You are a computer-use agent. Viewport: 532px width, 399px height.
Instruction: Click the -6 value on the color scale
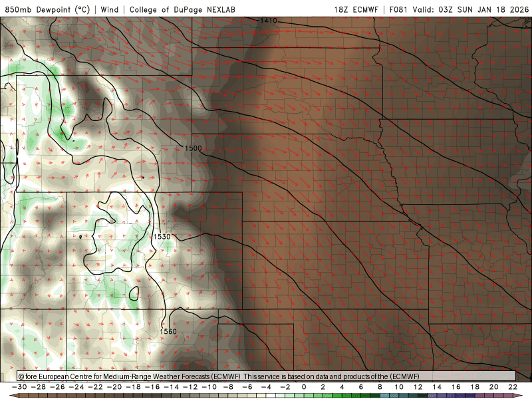[x=247, y=387]
